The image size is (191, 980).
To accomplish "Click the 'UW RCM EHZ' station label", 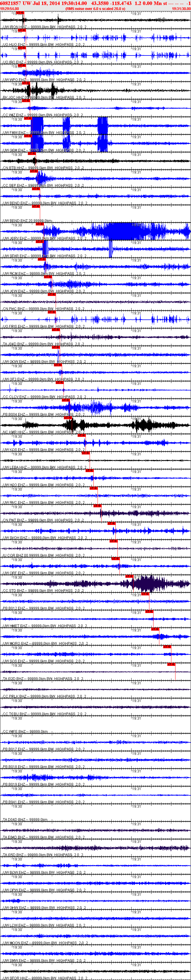I will coord(14,274).
